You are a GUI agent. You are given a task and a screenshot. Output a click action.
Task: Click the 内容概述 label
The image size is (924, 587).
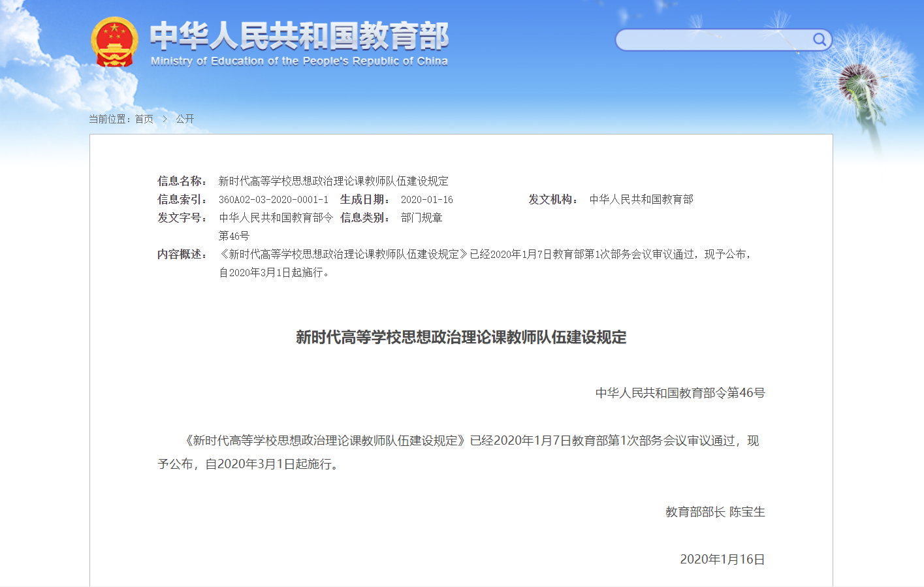coord(182,254)
